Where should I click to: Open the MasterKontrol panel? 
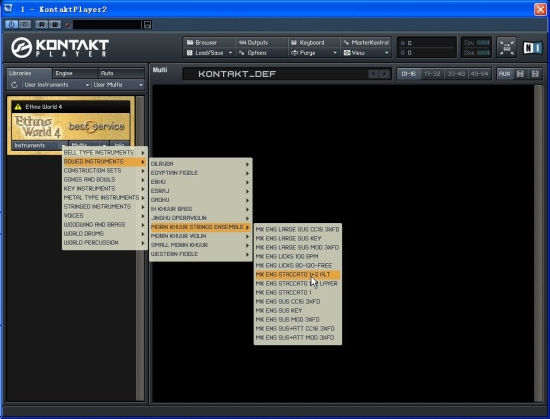point(366,42)
